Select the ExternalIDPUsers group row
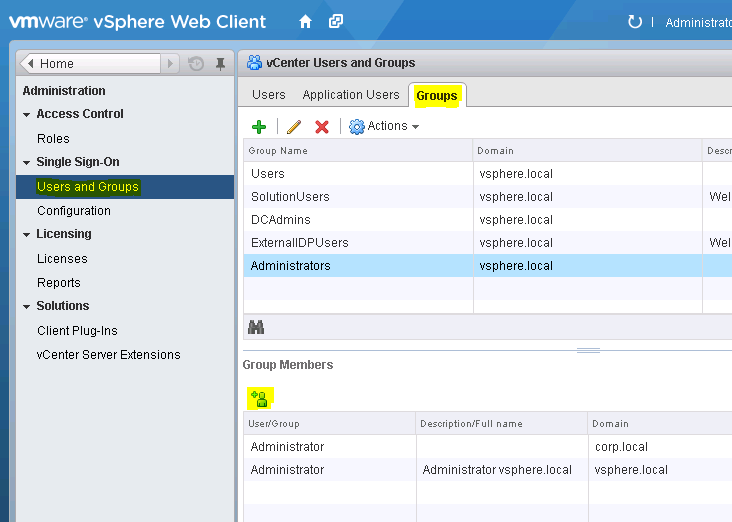The width and height of the screenshot is (732, 522). coord(488,243)
